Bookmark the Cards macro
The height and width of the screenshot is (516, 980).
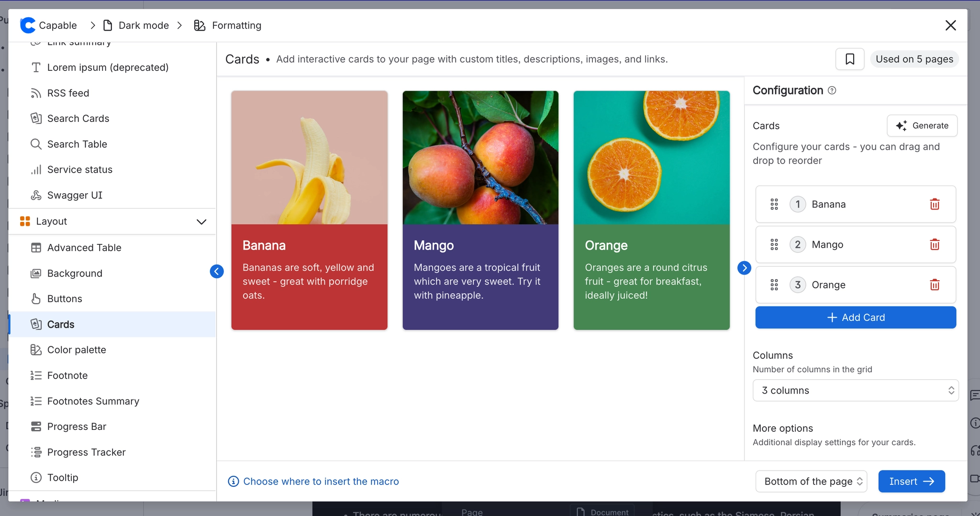click(849, 59)
